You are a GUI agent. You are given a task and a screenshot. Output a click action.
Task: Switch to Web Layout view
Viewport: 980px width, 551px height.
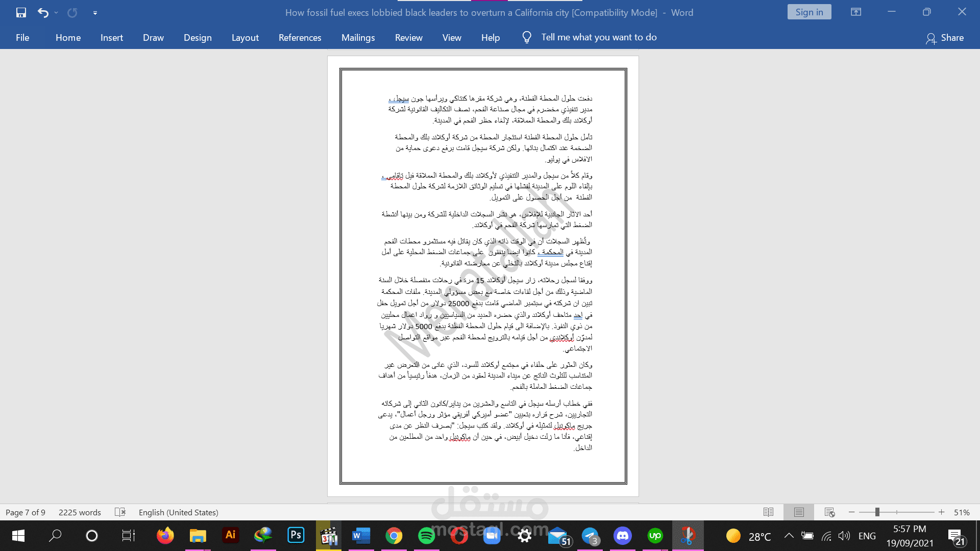(829, 512)
